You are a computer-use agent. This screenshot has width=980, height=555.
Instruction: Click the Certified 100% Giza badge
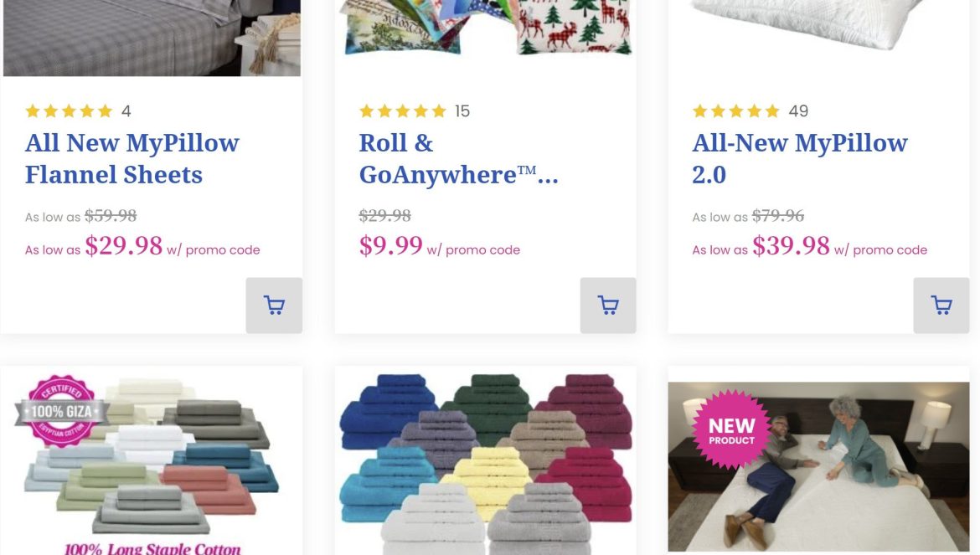click(x=61, y=410)
